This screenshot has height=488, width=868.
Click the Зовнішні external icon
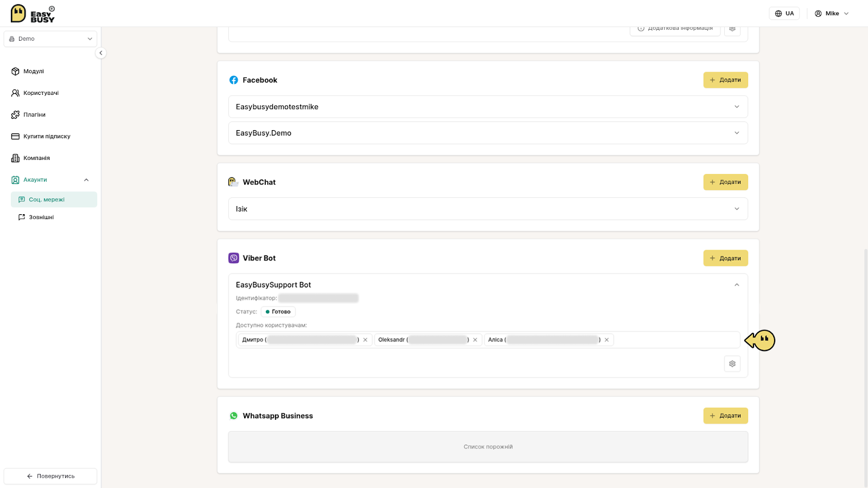pyautogui.click(x=22, y=217)
